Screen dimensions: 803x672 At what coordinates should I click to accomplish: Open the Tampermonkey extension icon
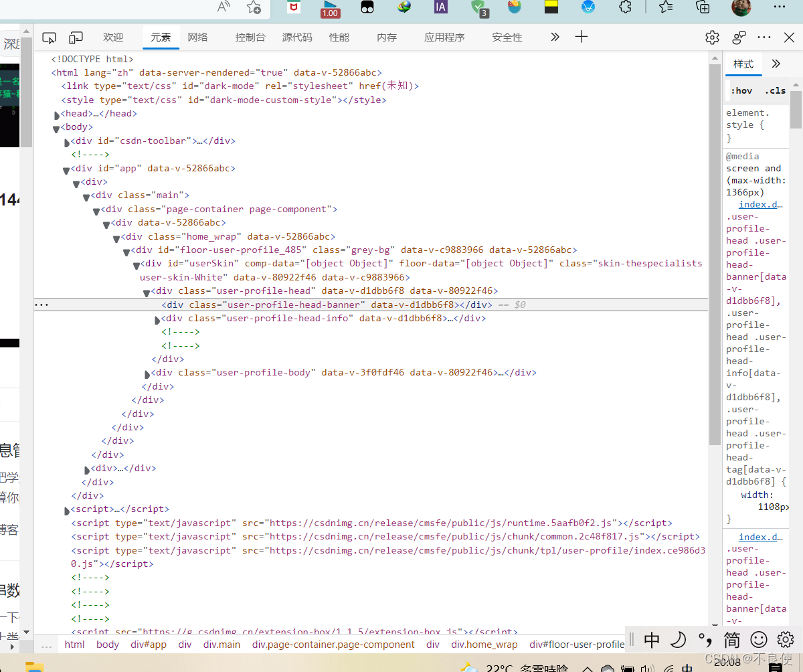click(367, 7)
